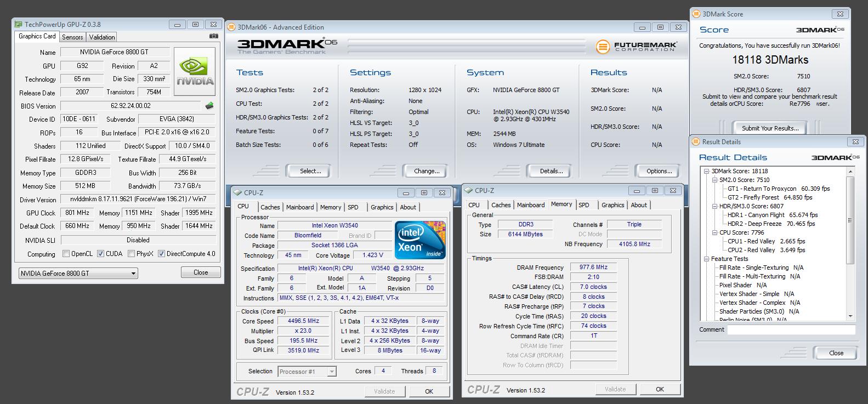
Task: Click DRAM Frequency value 977.6 MHz
Action: pyautogui.click(x=593, y=268)
